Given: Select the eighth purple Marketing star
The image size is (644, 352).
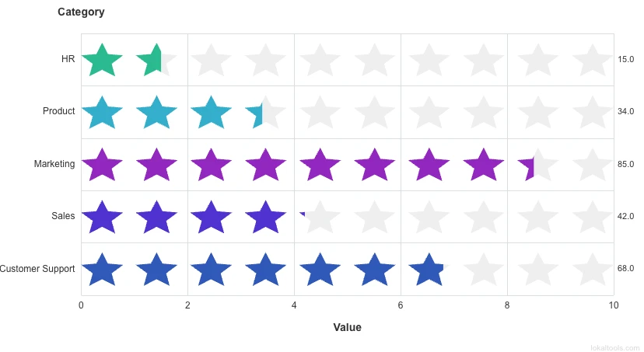Looking at the screenshot, I should (x=484, y=165).
